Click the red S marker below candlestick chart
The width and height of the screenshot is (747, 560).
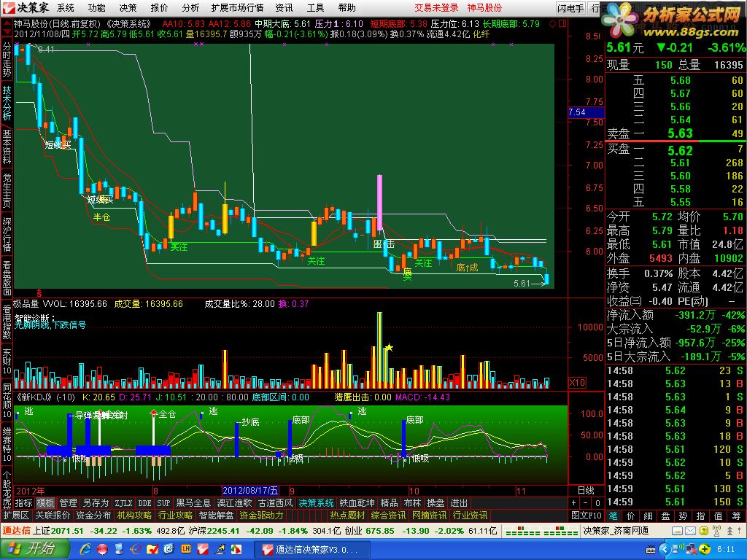(x=39, y=292)
